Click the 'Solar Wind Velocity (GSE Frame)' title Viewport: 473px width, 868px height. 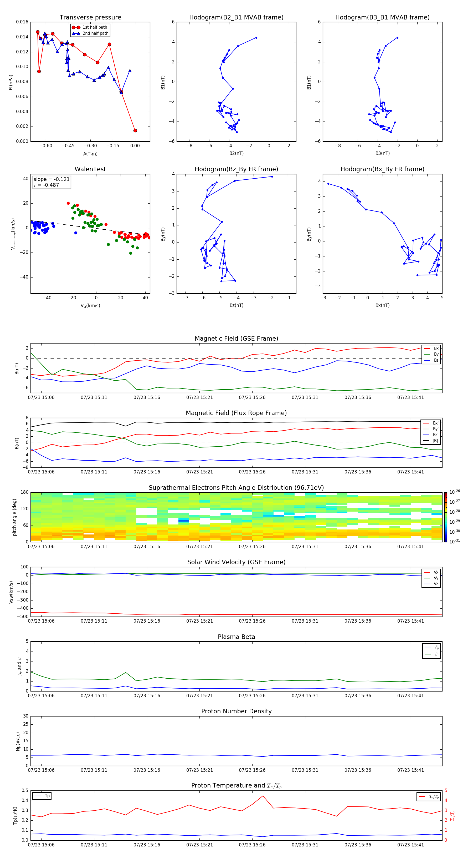coord(236,562)
